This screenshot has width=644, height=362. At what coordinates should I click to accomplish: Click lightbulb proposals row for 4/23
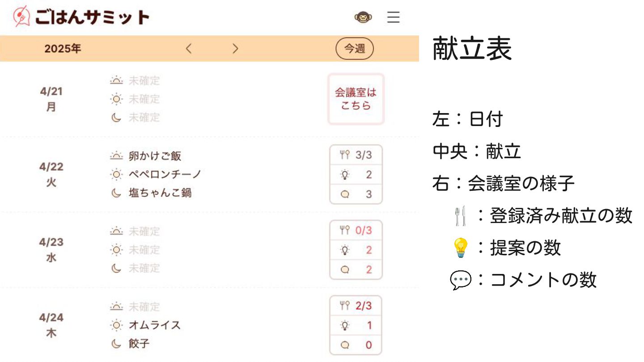(356, 250)
